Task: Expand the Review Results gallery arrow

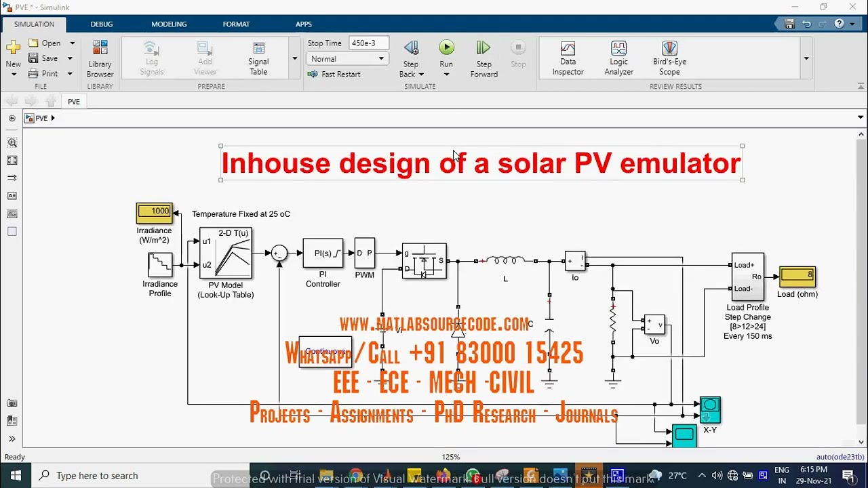Action: tap(806, 59)
